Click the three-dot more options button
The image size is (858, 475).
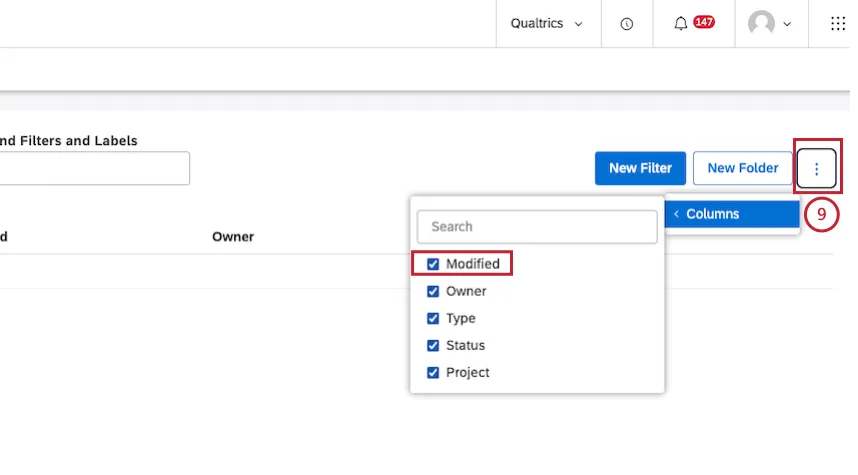[817, 169]
